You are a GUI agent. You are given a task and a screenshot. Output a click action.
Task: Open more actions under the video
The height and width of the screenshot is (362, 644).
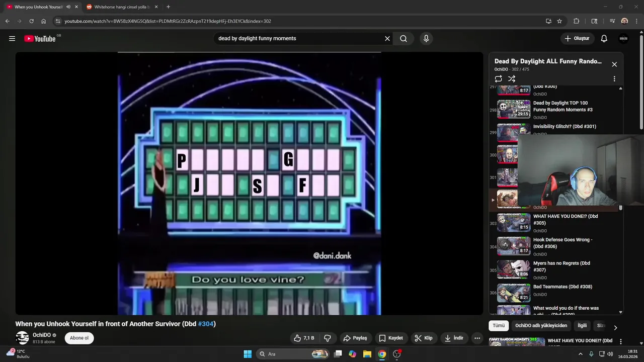point(477,338)
